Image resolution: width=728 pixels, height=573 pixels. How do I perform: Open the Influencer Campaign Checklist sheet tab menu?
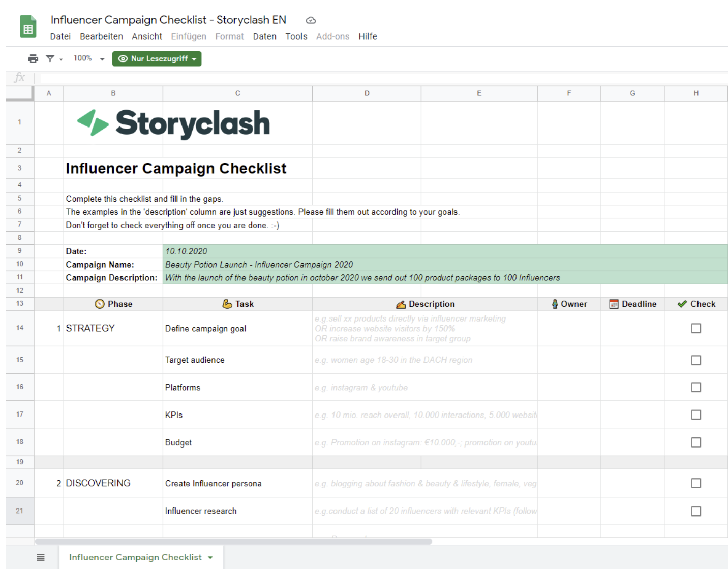click(210, 557)
